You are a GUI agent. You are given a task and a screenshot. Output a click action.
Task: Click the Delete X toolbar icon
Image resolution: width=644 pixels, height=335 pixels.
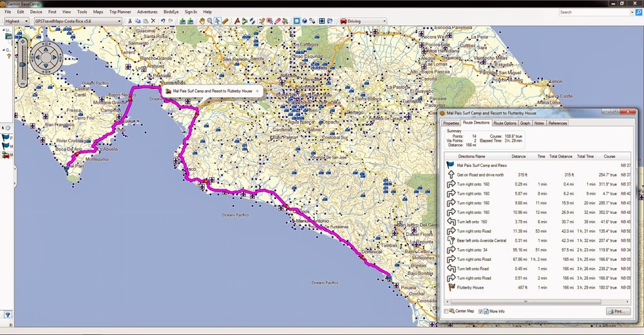point(153,21)
